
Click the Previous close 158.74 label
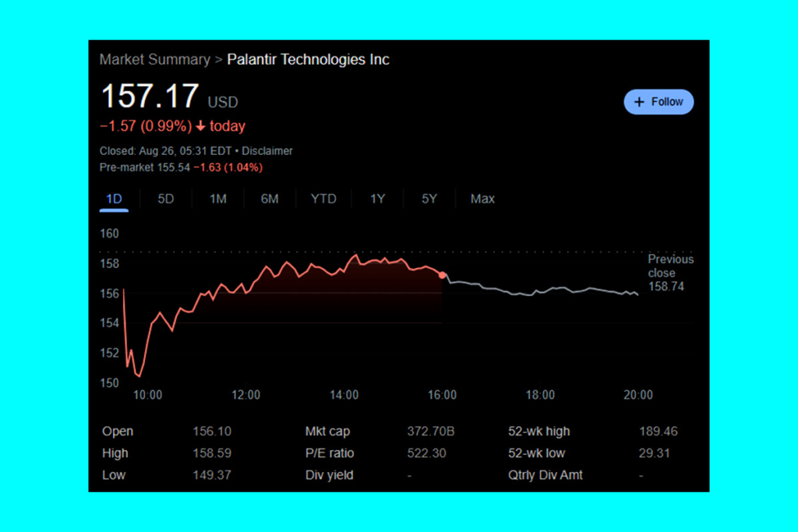point(671,273)
